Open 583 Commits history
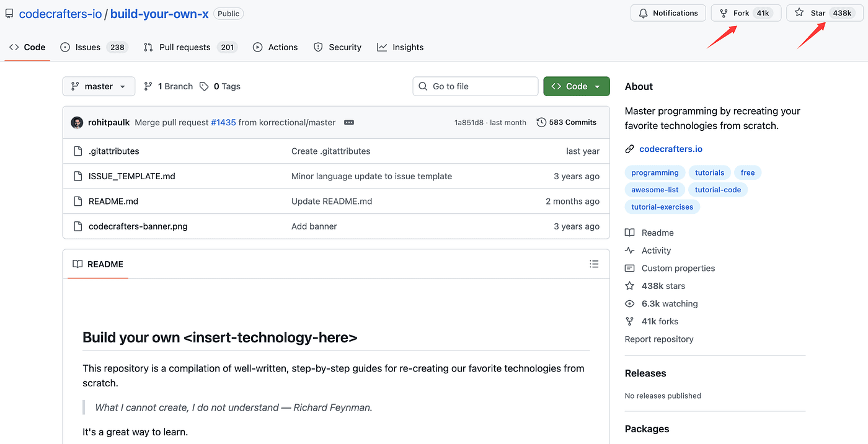Viewport: 868px width, 444px height. (567, 122)
